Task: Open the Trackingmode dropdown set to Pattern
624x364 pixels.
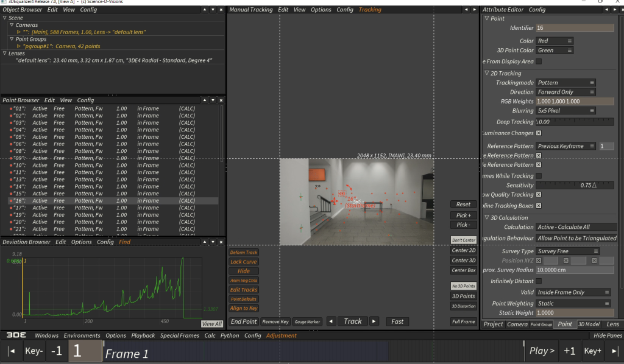Action: click(x=566, y=83)
